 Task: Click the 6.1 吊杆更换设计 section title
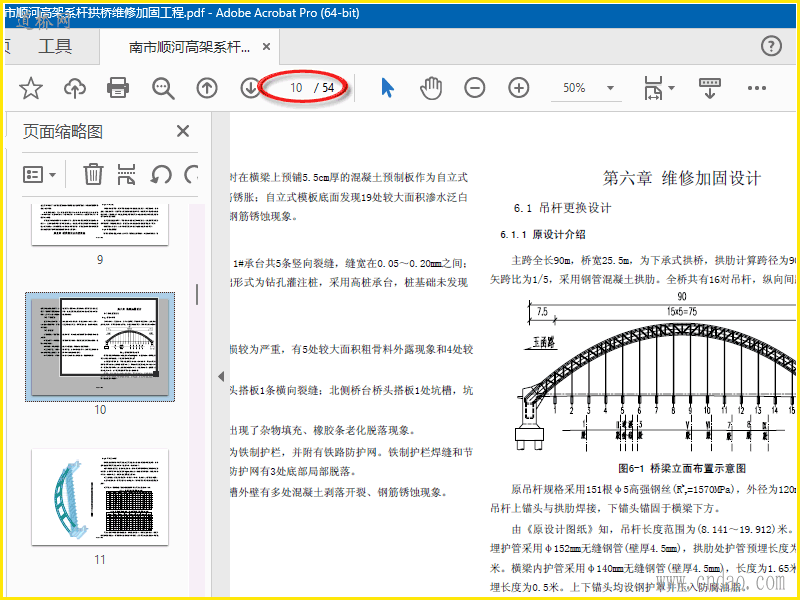click(562, 208)
